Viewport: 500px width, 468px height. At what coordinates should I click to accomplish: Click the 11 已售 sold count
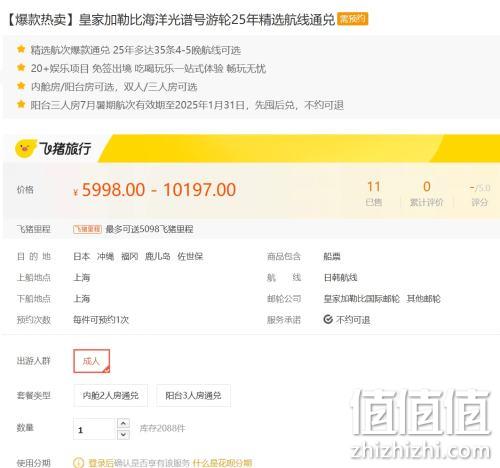(374, 193)
